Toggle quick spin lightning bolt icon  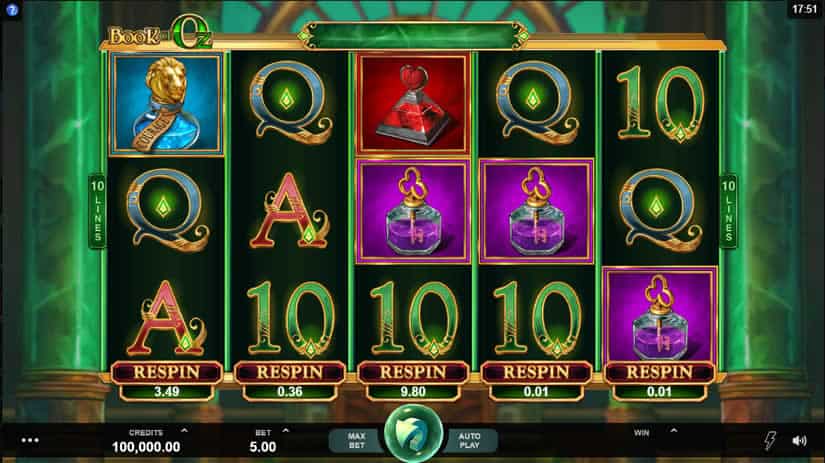pos(770,440)
